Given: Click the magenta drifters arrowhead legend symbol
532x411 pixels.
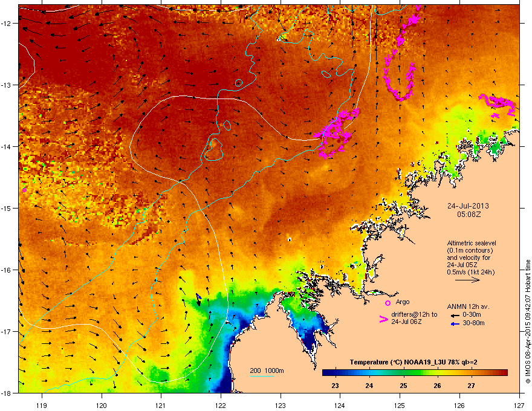Looking at the screenshot, I should [383, 319].
